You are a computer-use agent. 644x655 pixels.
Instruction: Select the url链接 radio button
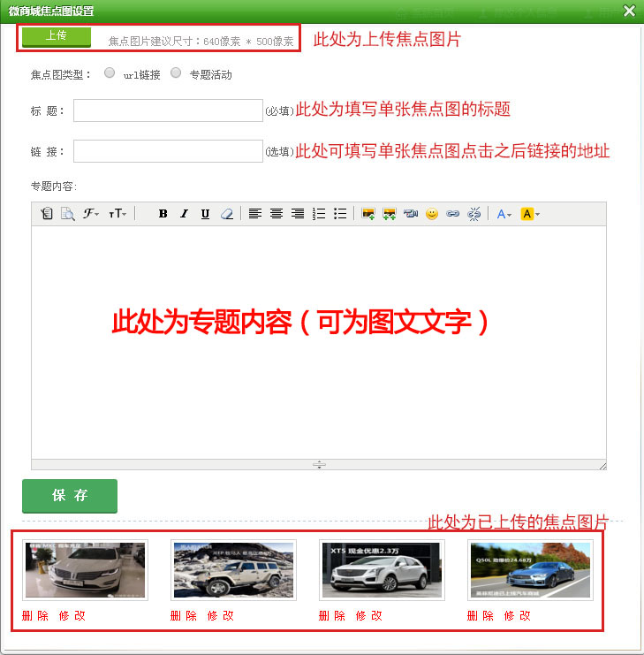[x=110, y=73]
